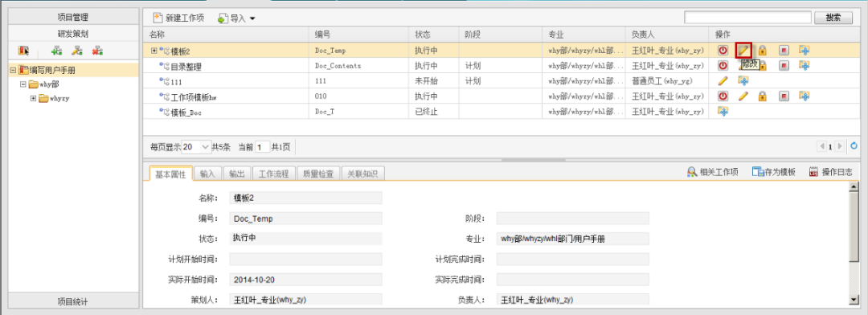Select the why部 folder in the tree
Image resolution: width=868 pixels, height=315 pixels.
(49, 84)
